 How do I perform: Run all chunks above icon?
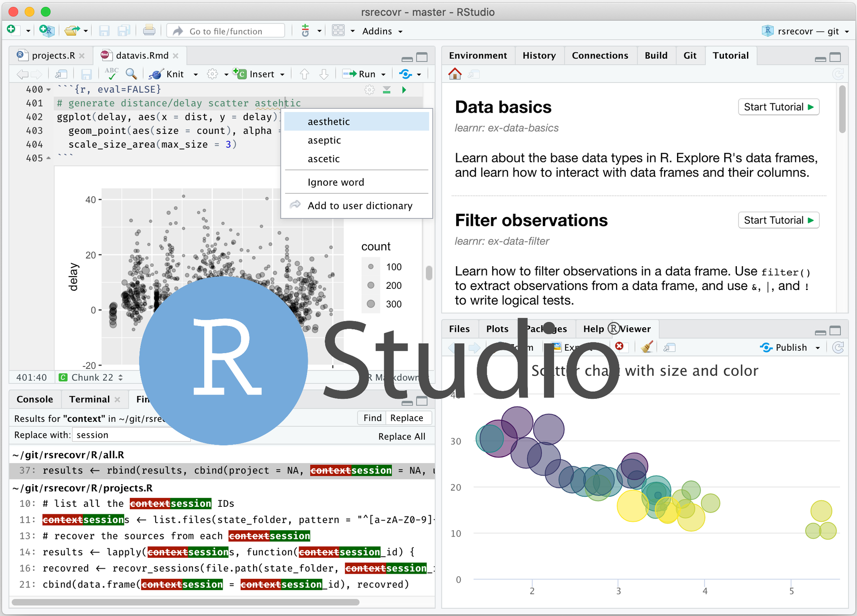tap(387, 90)
